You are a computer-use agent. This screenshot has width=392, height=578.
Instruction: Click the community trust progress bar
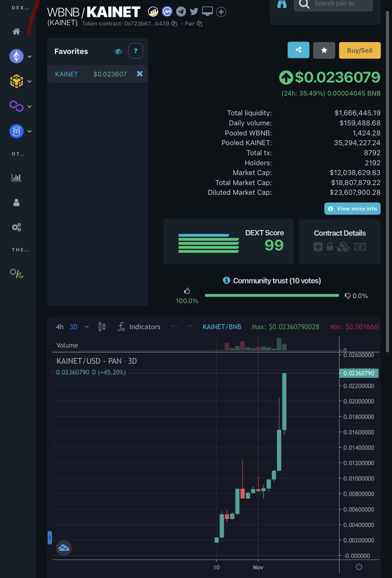click(272, 295)
